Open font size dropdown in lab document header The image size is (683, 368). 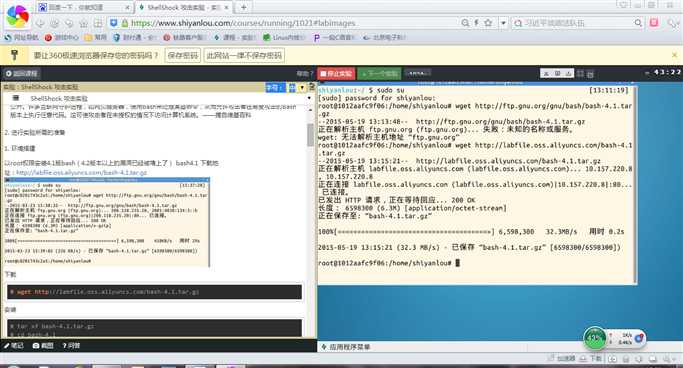click(302, 88)
